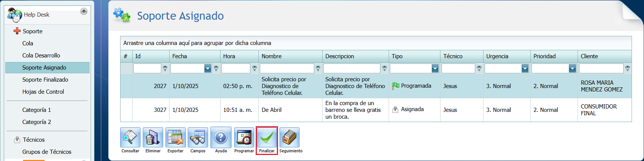Click the Help Desk panel icon

(15, 15)
